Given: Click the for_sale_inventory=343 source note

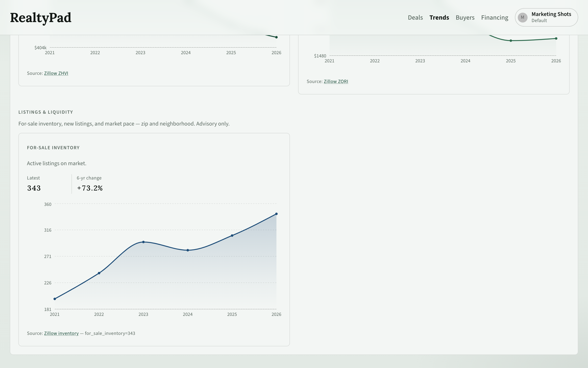Looking at the screenshot, I should tap(110, 333).
